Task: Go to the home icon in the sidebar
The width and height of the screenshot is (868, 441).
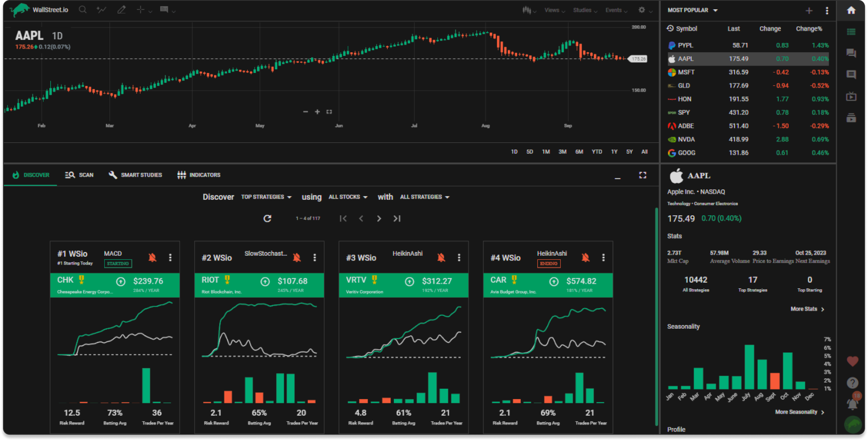Action: [x=851, y=10]
